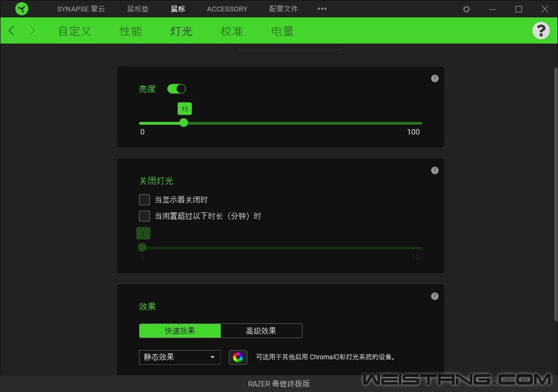Click the idle time slider handle
The height and width of the screenshot is (392, 558).
tap(142, 247)
